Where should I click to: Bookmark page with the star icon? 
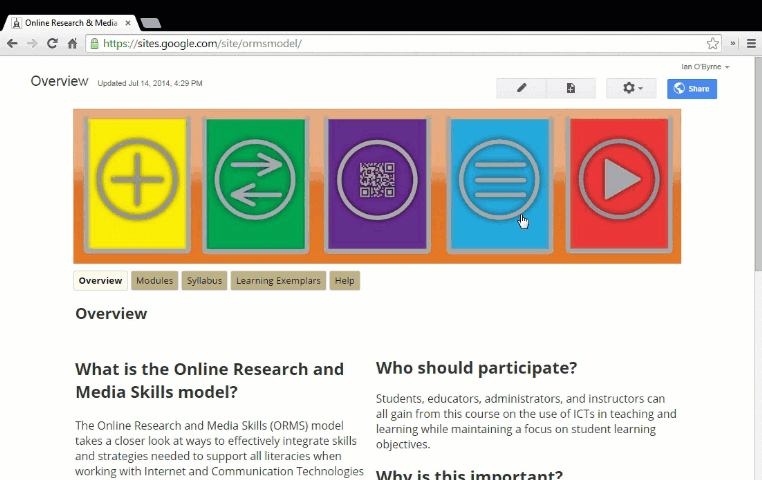[x=712, y=44]
